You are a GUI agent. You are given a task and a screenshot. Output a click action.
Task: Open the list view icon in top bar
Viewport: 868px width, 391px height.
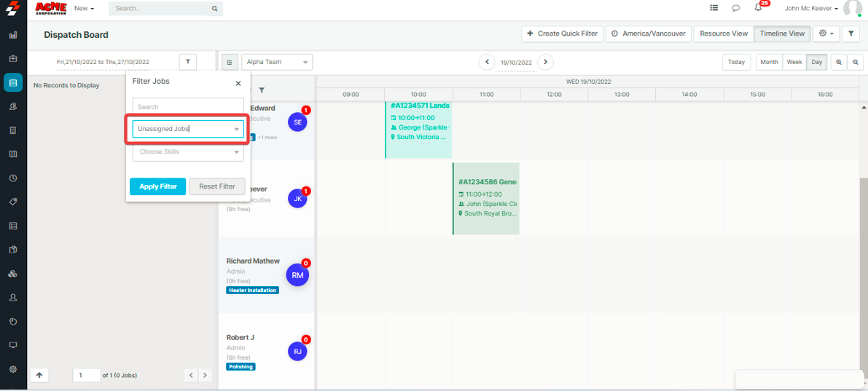coord(714,8)
